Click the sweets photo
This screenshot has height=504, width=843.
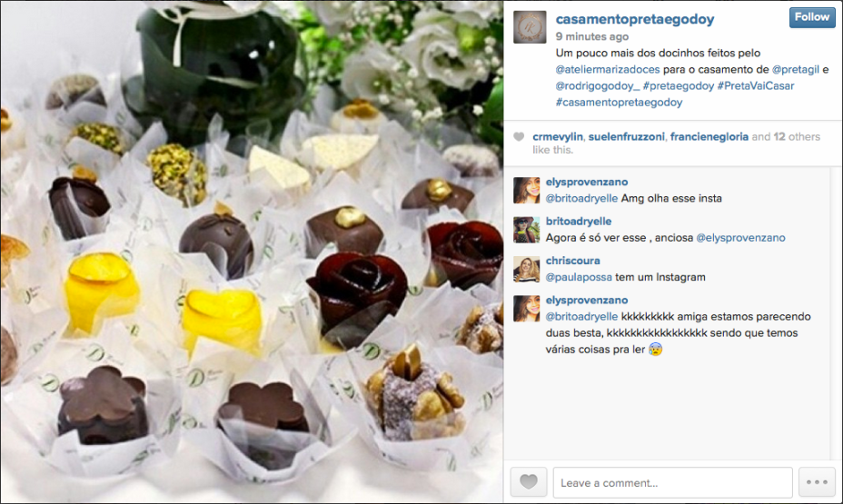pos(252,252)
